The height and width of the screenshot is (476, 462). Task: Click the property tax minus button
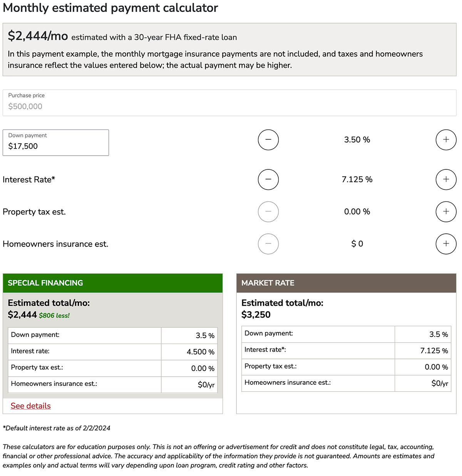tap(268, 212)
